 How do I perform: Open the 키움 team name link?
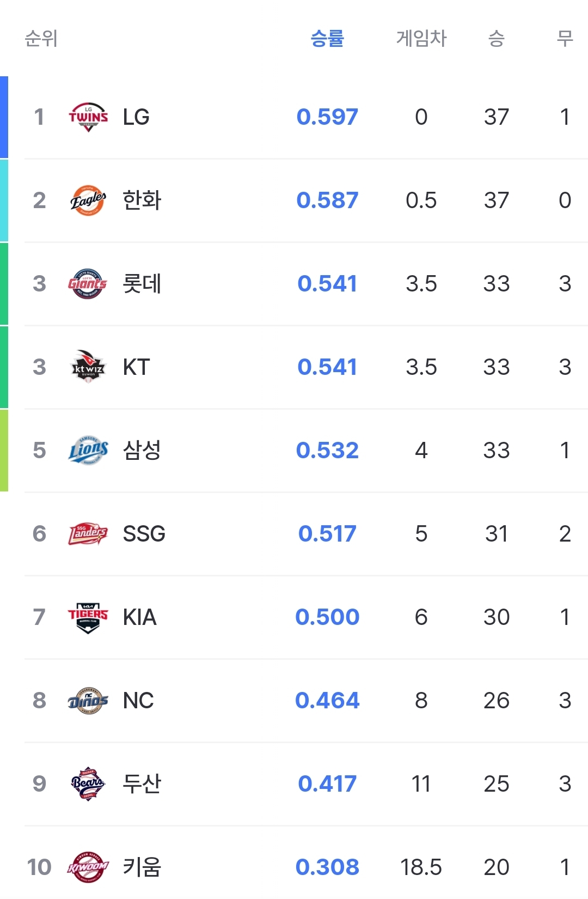(x=142, y=867)
